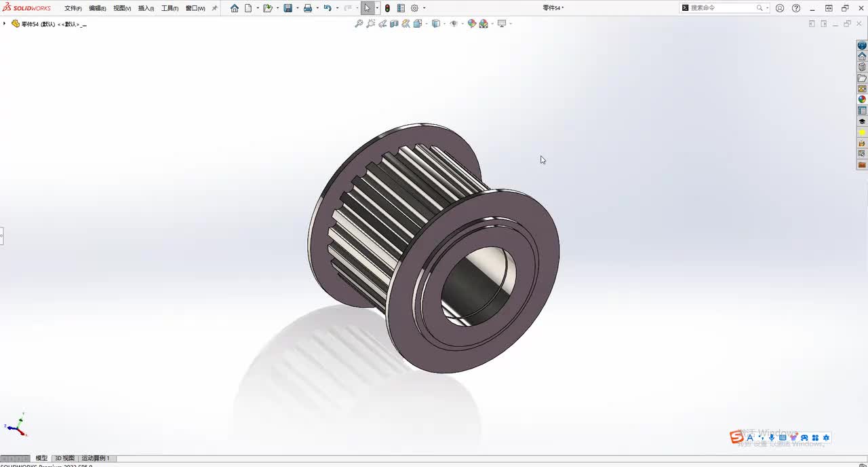Expand Open document dropdown arrow
This screenshot has height=467, width=868.
[277, 8]
